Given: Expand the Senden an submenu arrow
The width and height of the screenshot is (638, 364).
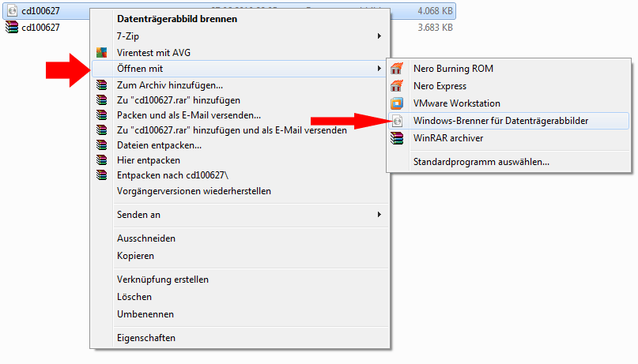Looking at the screenshot, I should [379, 215].
